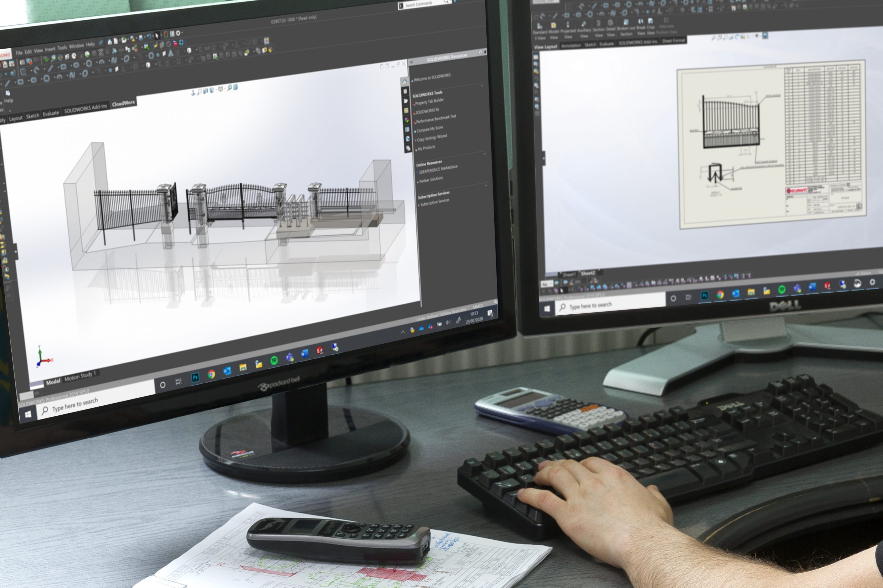
Task: Switch to Annotation tab on right monitor
Action: (x=571, y=45)
